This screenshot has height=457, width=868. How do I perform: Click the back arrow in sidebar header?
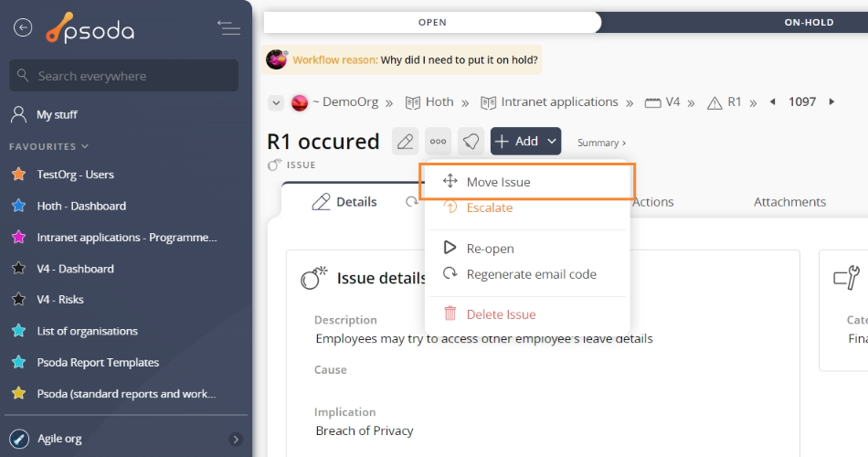pos(23,27)
